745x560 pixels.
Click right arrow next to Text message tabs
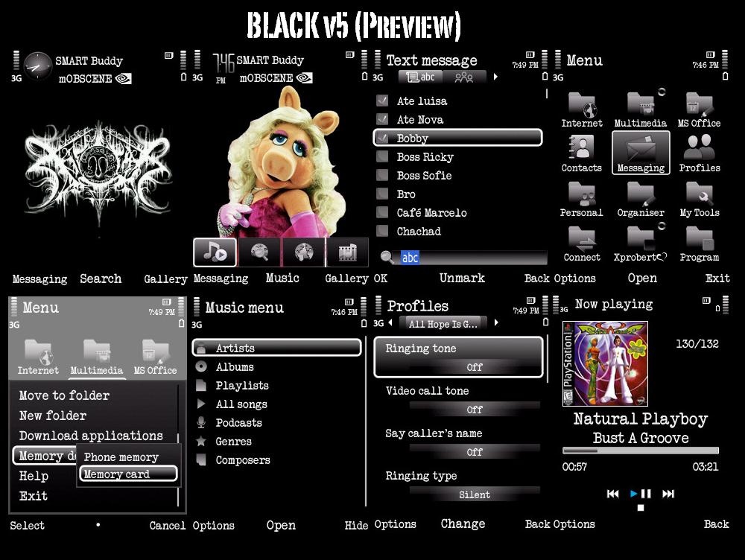tap(495, 77)
